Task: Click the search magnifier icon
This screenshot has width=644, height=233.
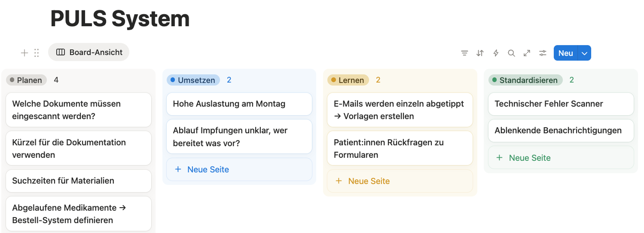Action: coord(511,53)
